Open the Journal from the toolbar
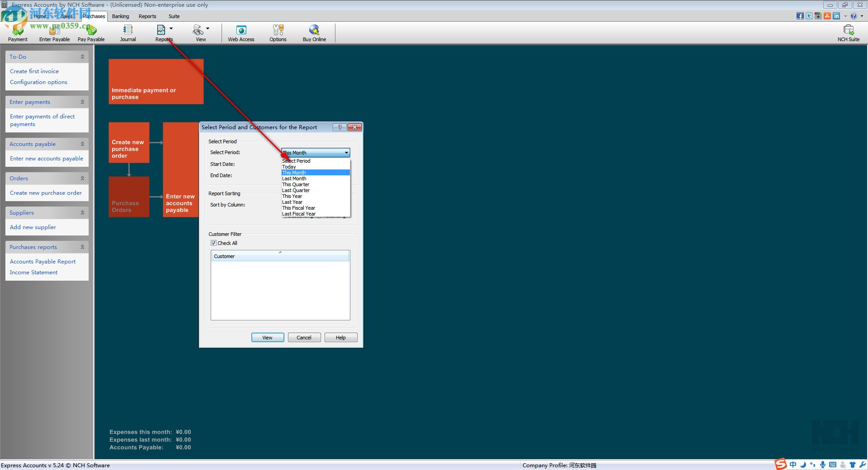This screenshot has width=868, height=470. (x=128, y=33)
